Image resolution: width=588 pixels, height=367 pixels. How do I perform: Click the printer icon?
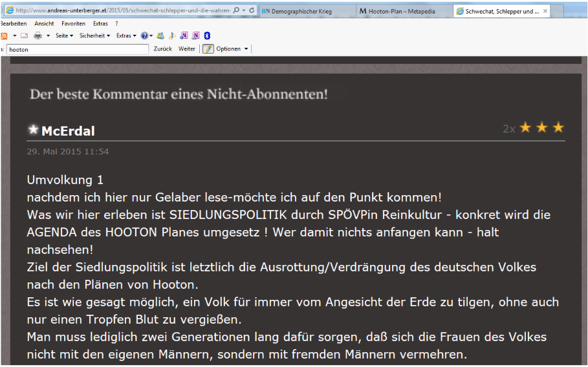38,36
